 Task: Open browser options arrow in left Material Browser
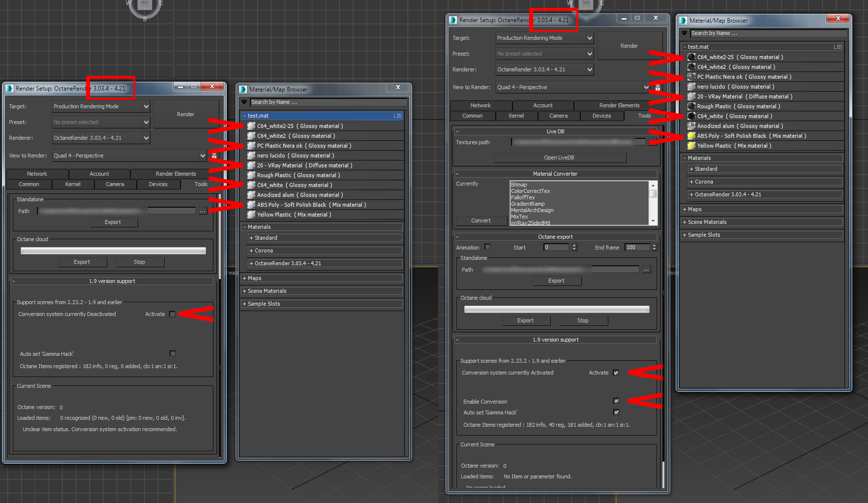(x=244, y=102)
